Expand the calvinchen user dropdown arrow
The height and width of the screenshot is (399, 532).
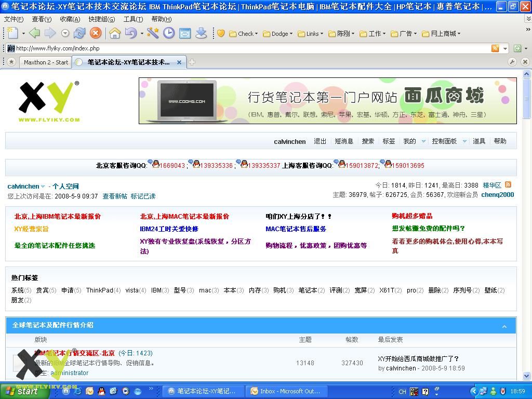click(x=43, y=187)
